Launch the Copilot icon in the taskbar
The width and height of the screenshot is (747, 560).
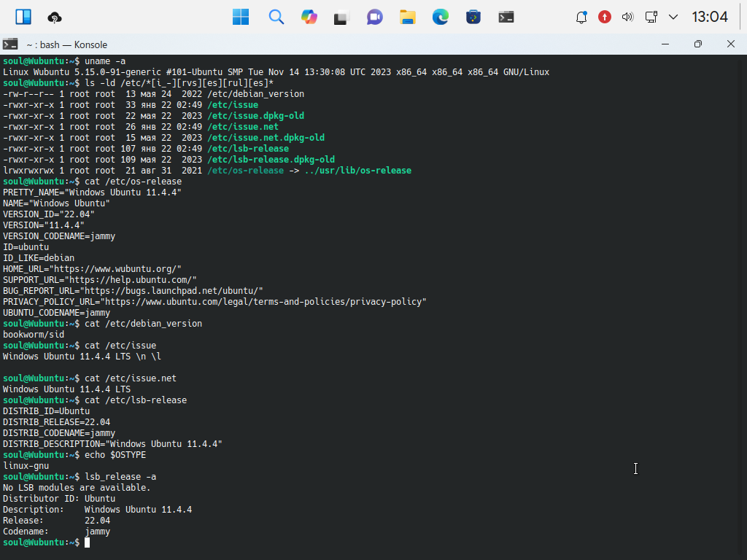point(309,17)
